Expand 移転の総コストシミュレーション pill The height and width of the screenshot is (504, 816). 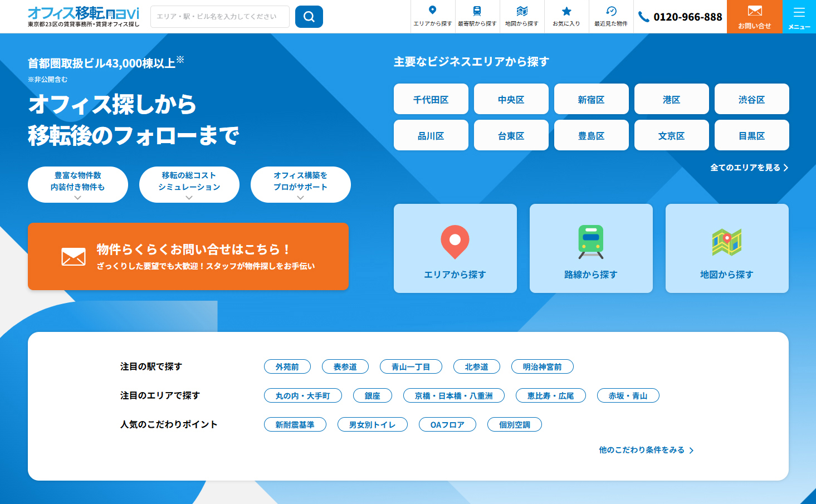pyautogui.click(x=189, y=184)
